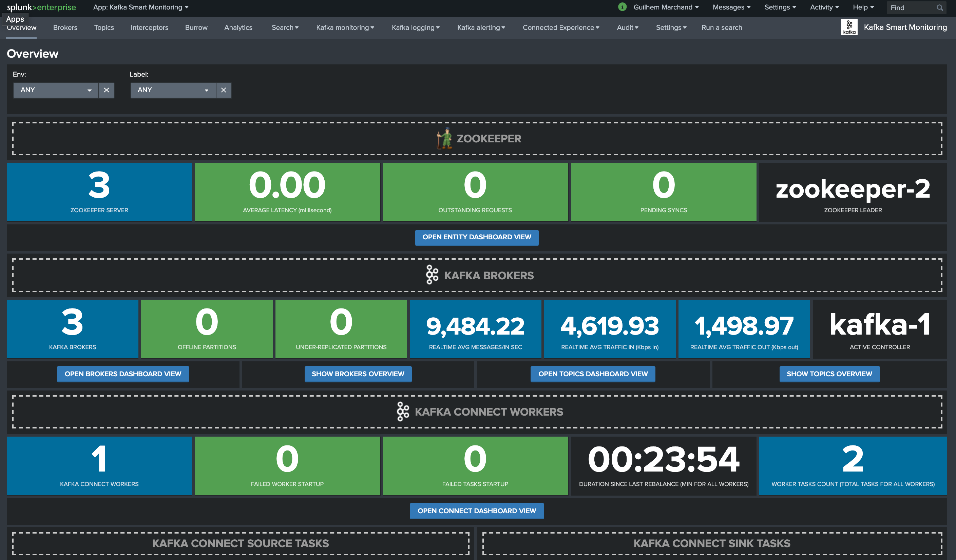Click the Kafka Smart Monitoring title text
Image resolution: width=956 pixels, height=560 pixels.
(905, 27)
